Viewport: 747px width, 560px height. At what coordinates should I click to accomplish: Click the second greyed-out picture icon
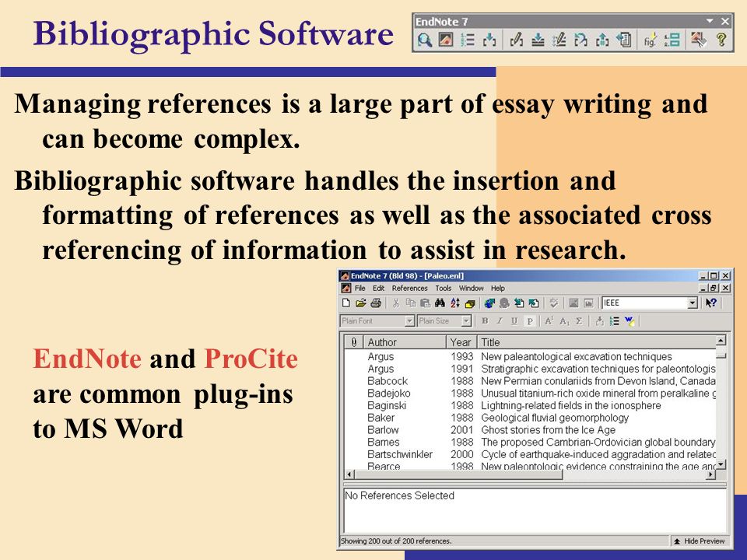pos(588,303)
